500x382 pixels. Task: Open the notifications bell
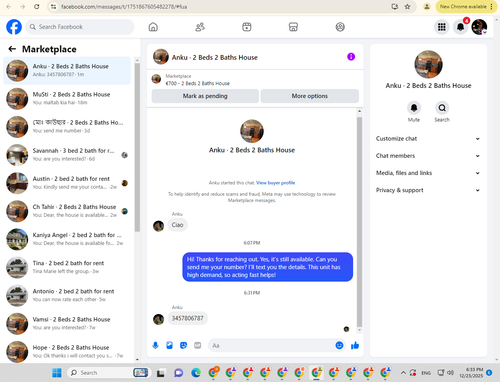(460, 27)
